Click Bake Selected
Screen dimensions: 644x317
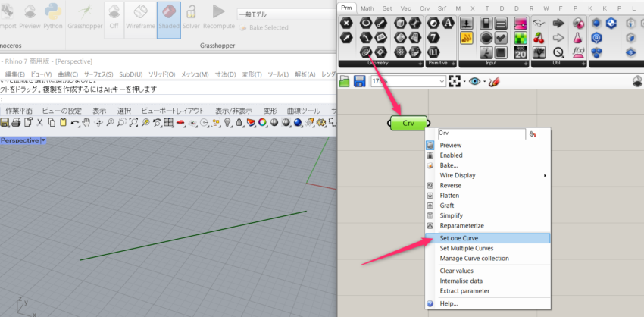point(264,27)
